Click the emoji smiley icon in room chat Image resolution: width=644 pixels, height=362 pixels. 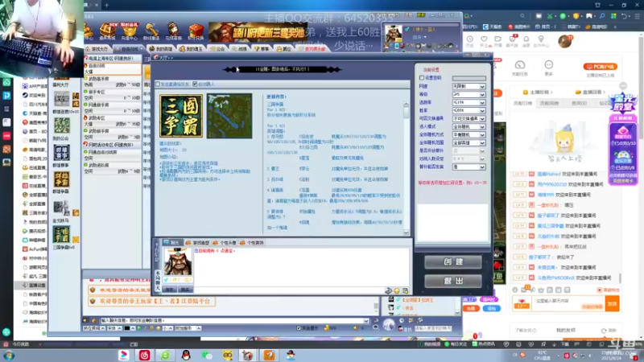(x=397, y=291)
